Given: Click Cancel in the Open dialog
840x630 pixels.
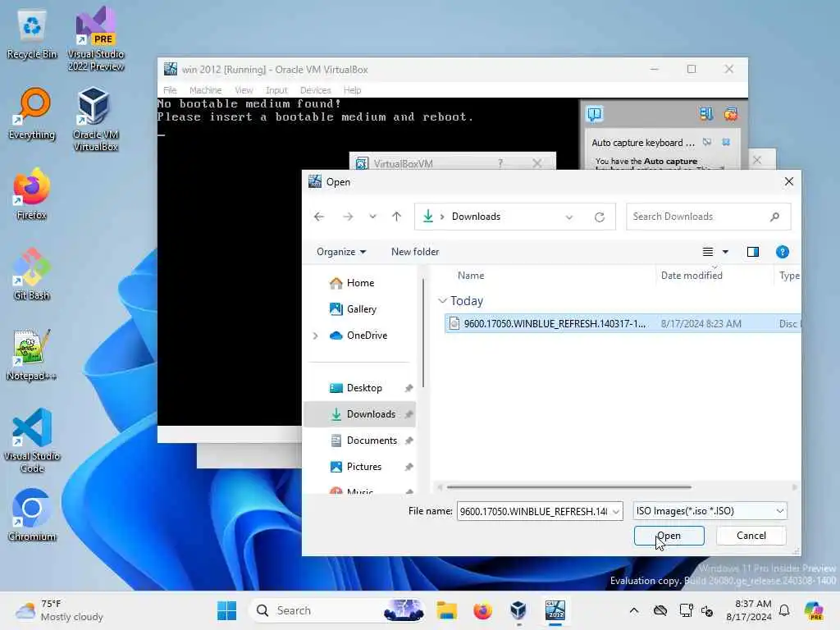Looking at the screenshot, I should coord(751,535).
